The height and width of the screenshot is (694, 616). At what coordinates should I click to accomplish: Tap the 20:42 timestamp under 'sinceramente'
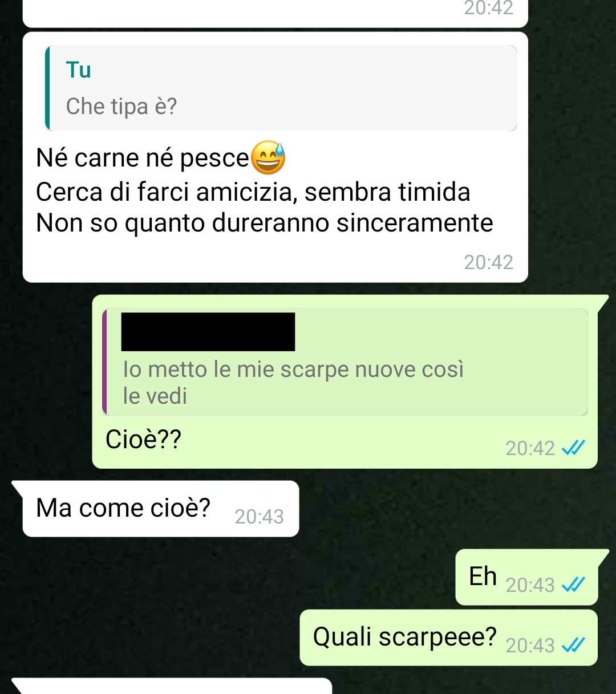tap(489, 262)
